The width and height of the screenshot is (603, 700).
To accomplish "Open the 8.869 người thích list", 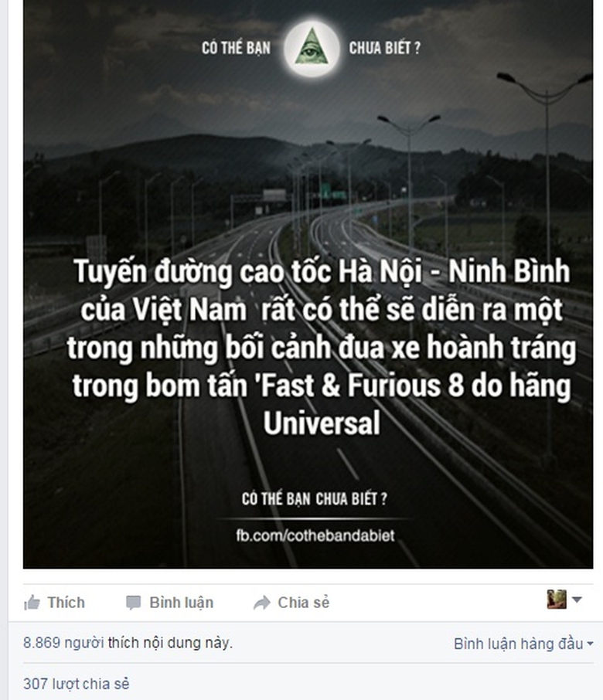I will 128,643.
